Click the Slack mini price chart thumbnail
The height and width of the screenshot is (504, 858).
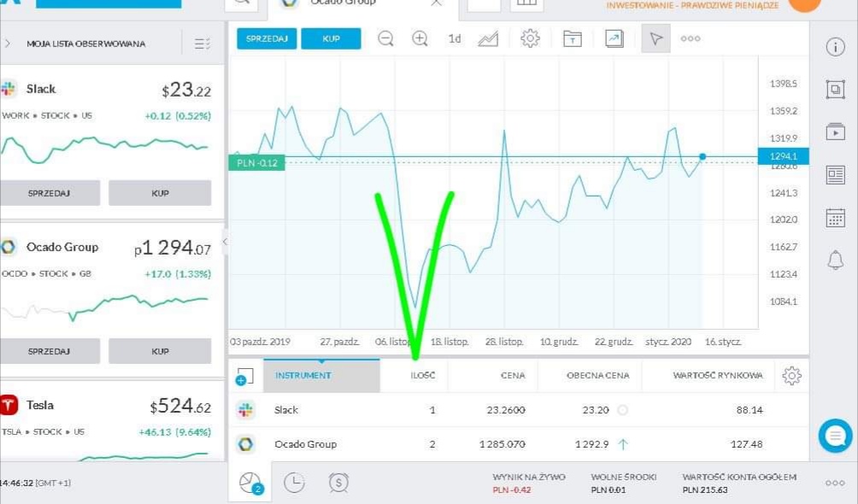[104, 149]
